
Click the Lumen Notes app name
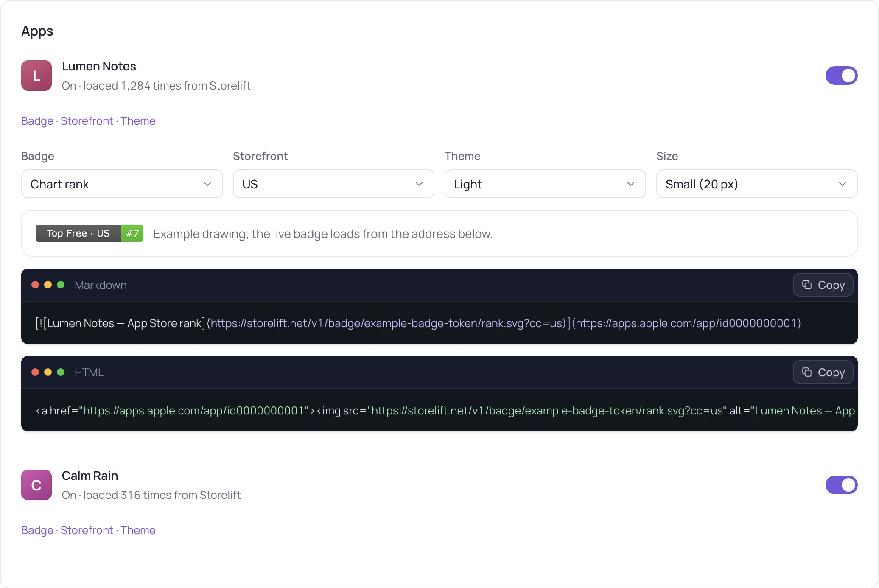[x=99, y=66]
